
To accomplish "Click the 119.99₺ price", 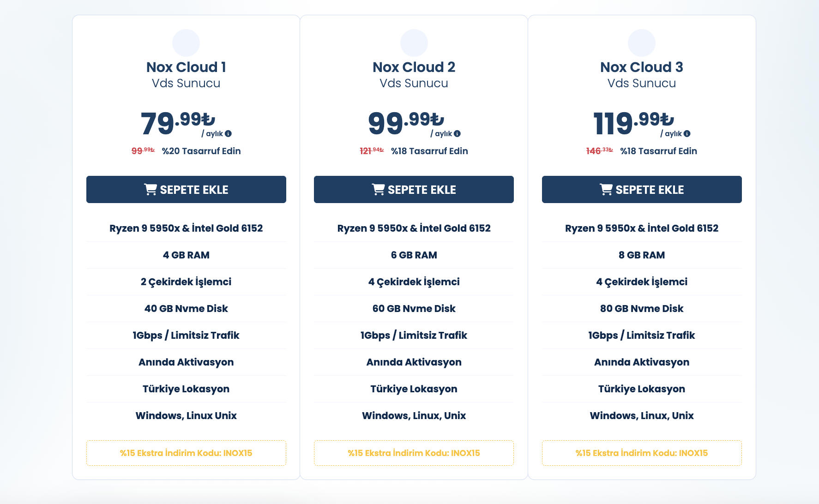I will click(x=634, y=123).
